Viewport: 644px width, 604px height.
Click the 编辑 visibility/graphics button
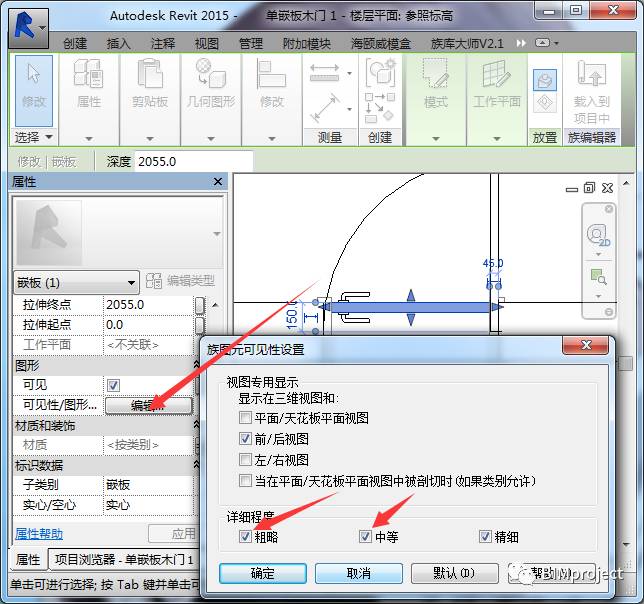149,406
